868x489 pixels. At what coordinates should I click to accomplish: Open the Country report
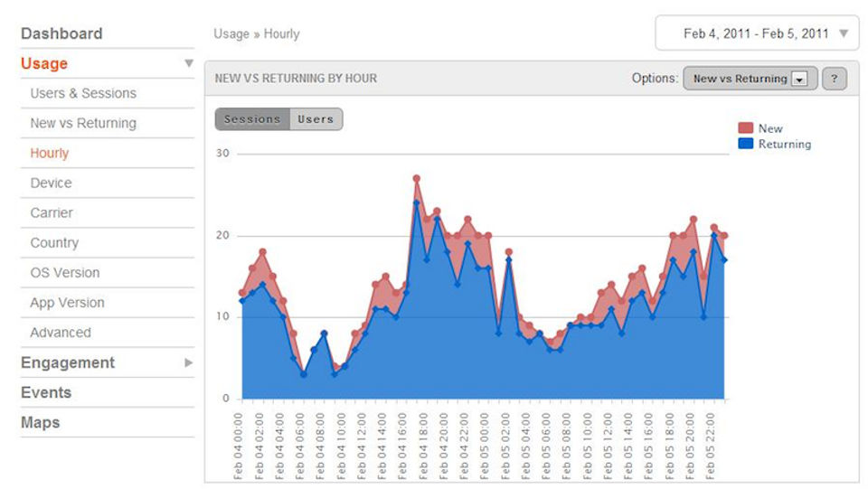[x=54, y=243]
